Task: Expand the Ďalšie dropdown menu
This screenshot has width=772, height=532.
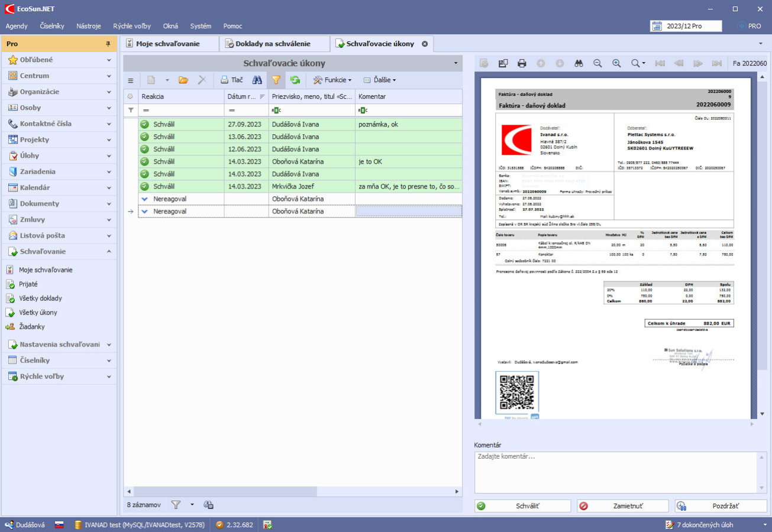Action: (x=379, y=80)
